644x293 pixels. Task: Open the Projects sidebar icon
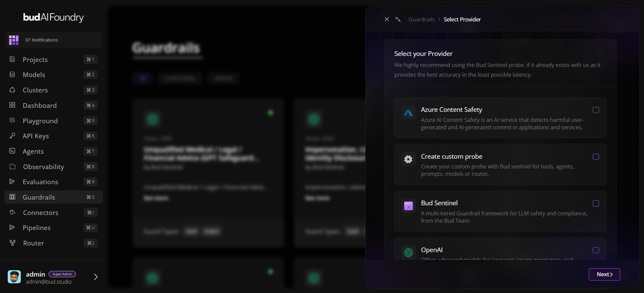[x=12, y=59]
